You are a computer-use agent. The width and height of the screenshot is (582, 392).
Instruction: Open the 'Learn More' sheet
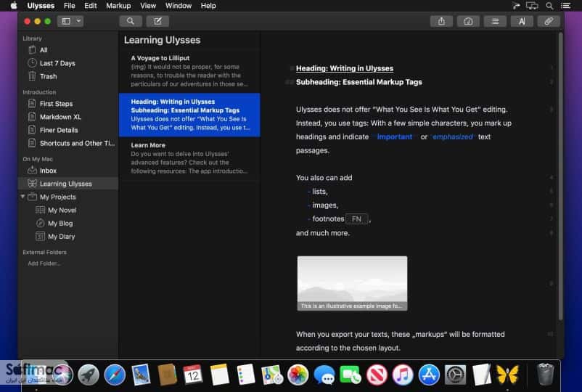click(189, 158)
